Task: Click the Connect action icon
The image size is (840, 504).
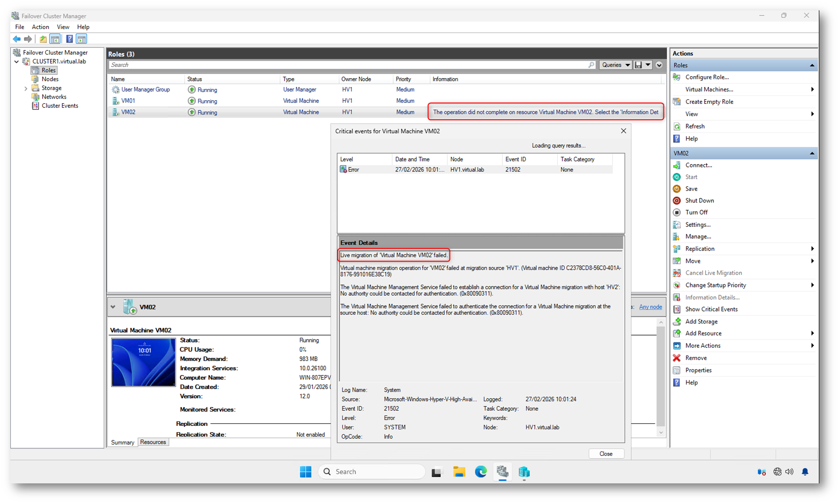Action: (x=677, y=165)
